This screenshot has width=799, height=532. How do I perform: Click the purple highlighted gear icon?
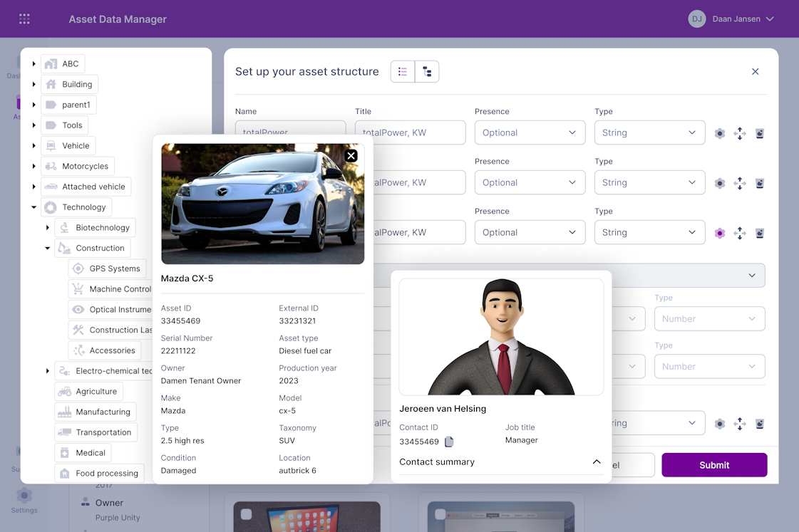[x=719, y=233]
